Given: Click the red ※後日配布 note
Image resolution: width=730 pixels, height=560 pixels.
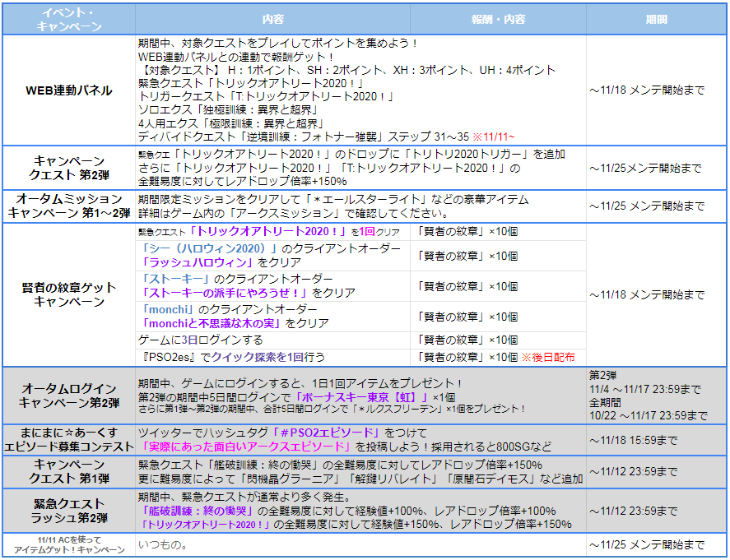Looking at the screenshot, I should [548, 357].
